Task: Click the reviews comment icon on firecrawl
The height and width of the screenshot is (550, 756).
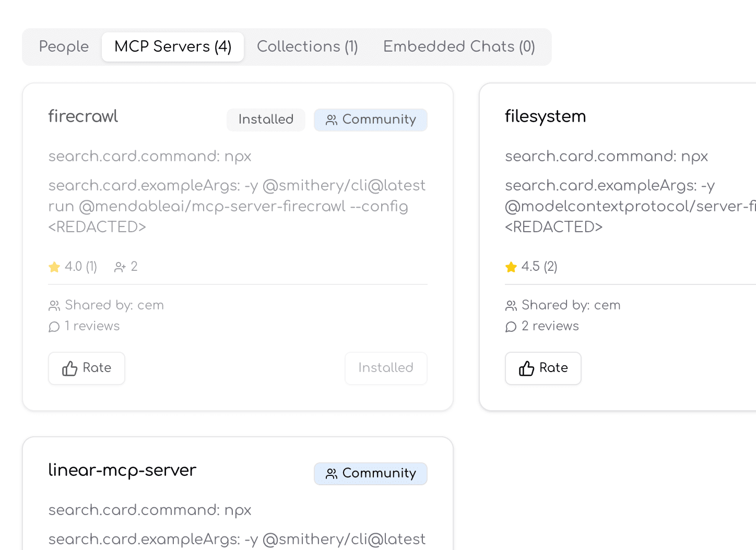Action: coord(54,327)
